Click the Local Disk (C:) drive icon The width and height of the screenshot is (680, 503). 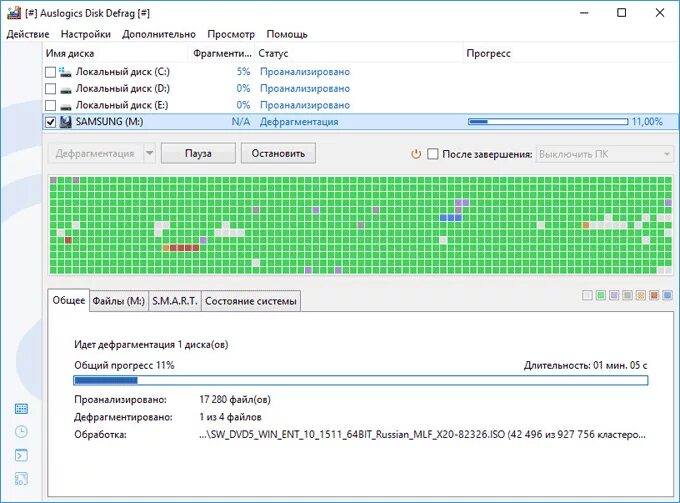click(65, 72)
